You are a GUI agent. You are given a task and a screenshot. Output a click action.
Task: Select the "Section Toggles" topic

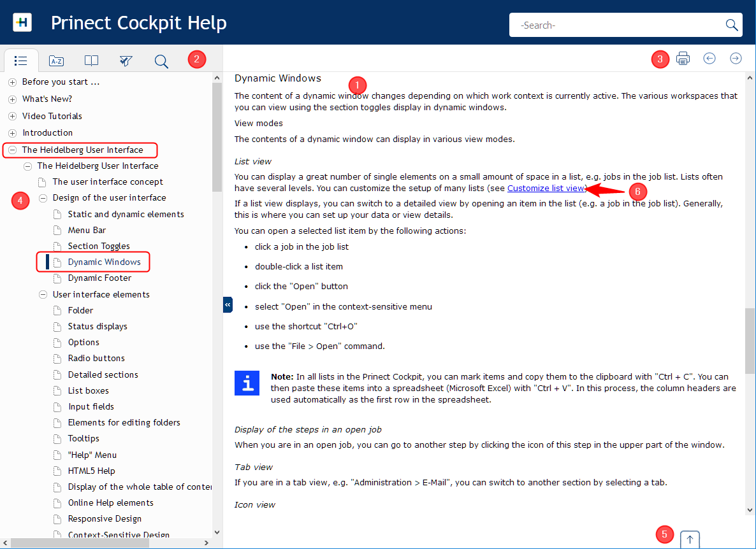click(99, 246)
